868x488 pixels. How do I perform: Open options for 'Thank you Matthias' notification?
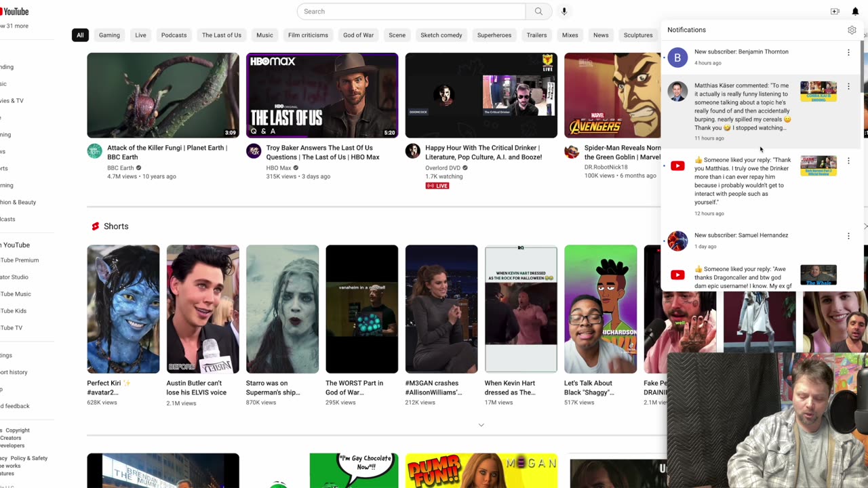tap(848, 161)
